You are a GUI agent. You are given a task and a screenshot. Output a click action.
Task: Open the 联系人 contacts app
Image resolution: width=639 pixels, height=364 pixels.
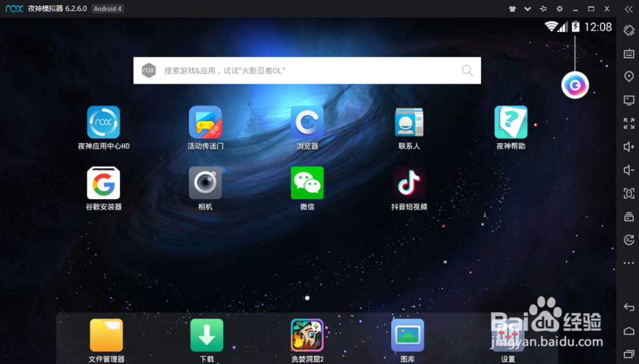tap(409, 122)
